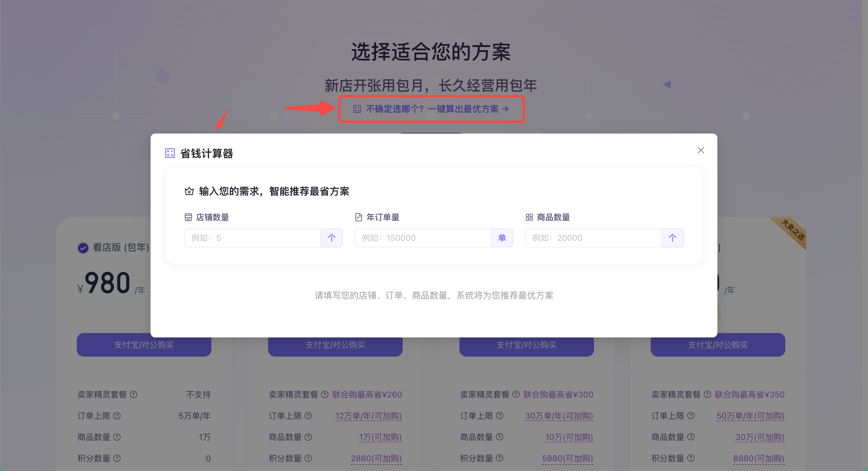Click 支付宝/对公购买 in the second plan card
The image size is (868, 471).
[335, 345]
